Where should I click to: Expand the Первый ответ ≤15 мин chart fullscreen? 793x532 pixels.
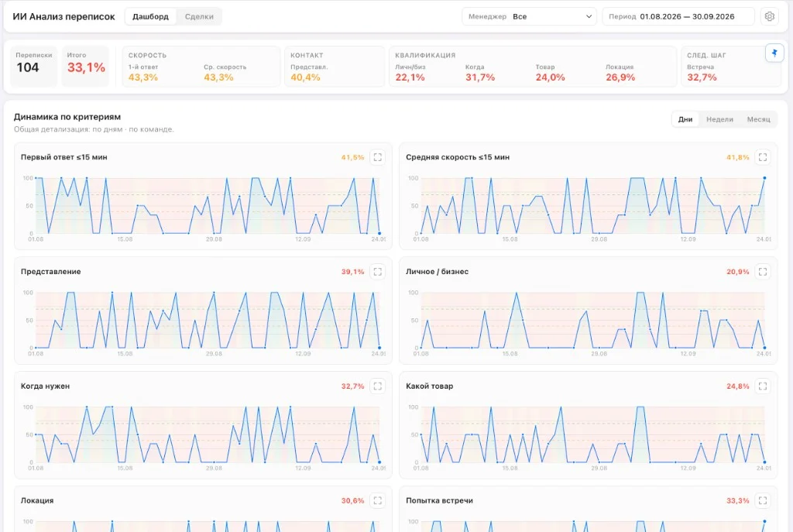point(377,157)
